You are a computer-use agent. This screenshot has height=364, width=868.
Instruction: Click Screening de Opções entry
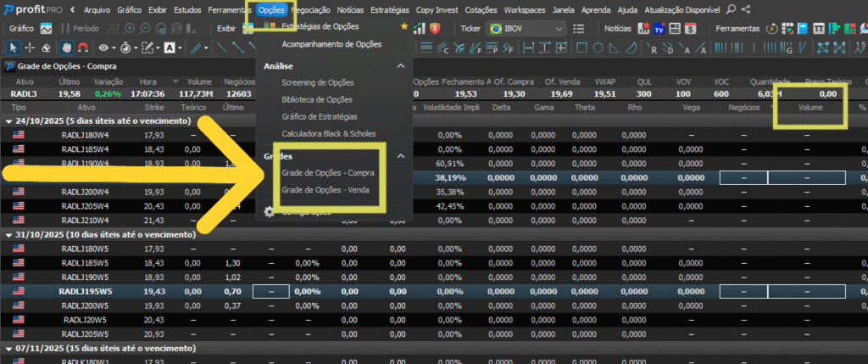(318, 82)
